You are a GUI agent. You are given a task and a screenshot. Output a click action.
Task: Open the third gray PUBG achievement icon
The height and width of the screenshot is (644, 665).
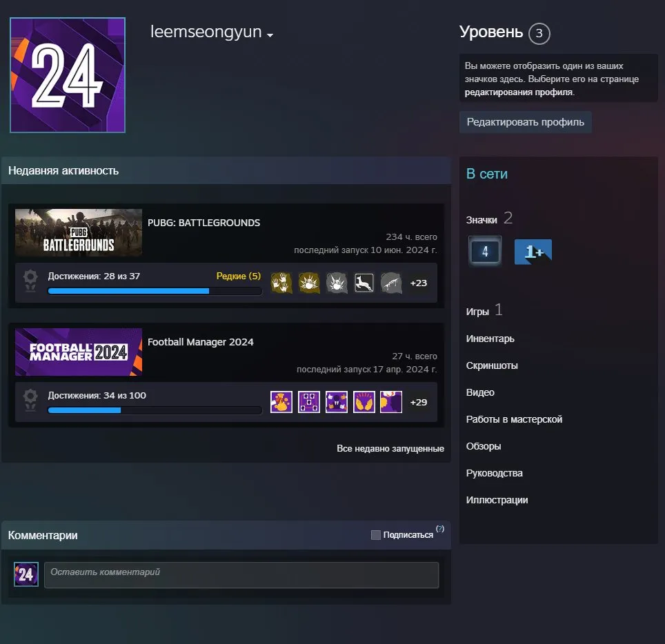point(337,283)
